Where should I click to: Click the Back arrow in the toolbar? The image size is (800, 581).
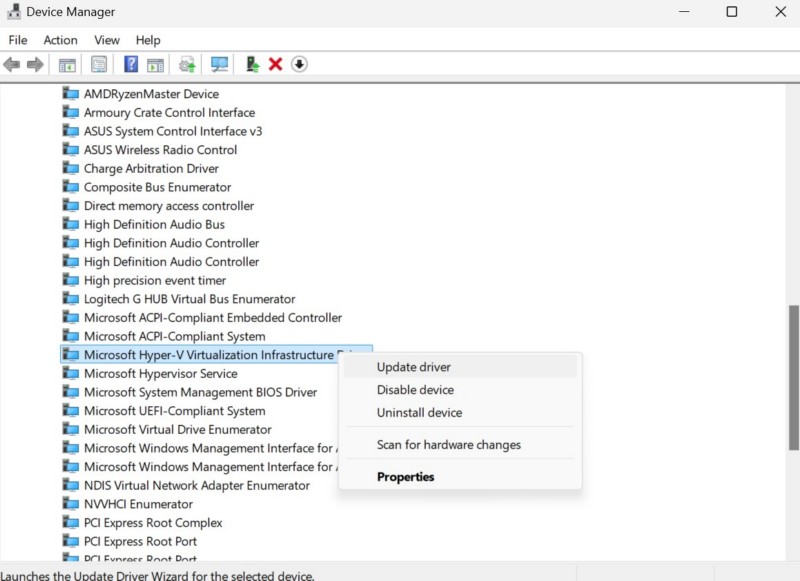pos(12,65)
